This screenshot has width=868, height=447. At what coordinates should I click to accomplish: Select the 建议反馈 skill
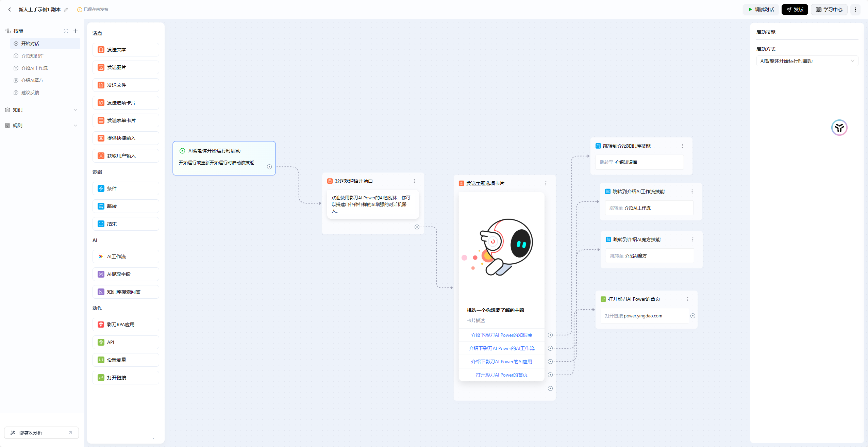pos(30,93)
